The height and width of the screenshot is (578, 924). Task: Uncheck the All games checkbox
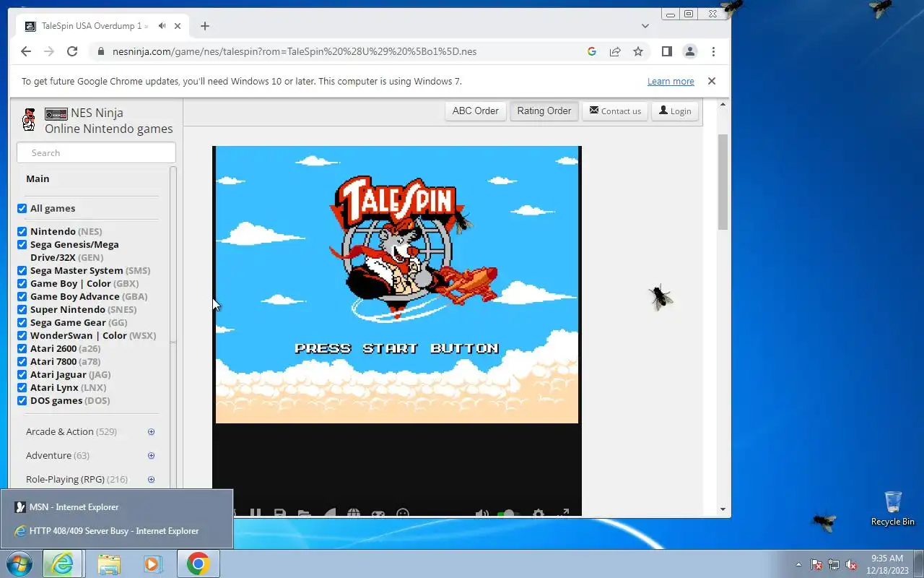[22, 208]
